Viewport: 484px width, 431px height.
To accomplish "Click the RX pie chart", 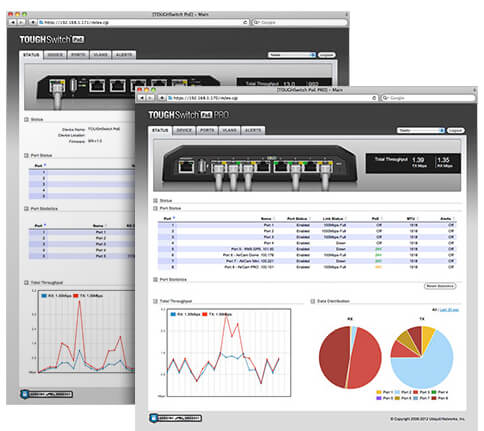I will [x=350, y=357].
